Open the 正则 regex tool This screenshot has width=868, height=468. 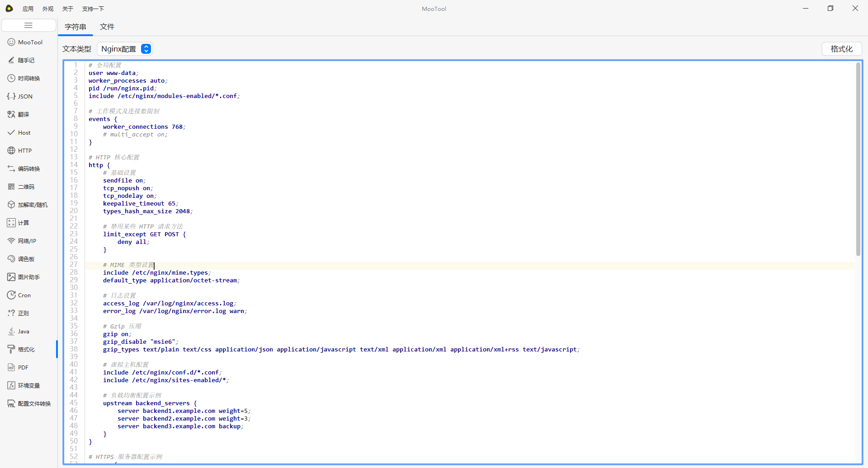coord(23,314)
